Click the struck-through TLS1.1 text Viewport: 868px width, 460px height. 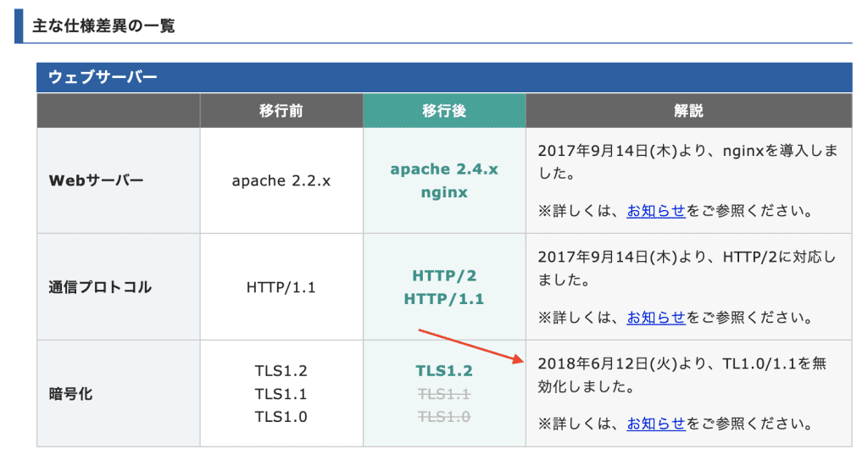444,394
